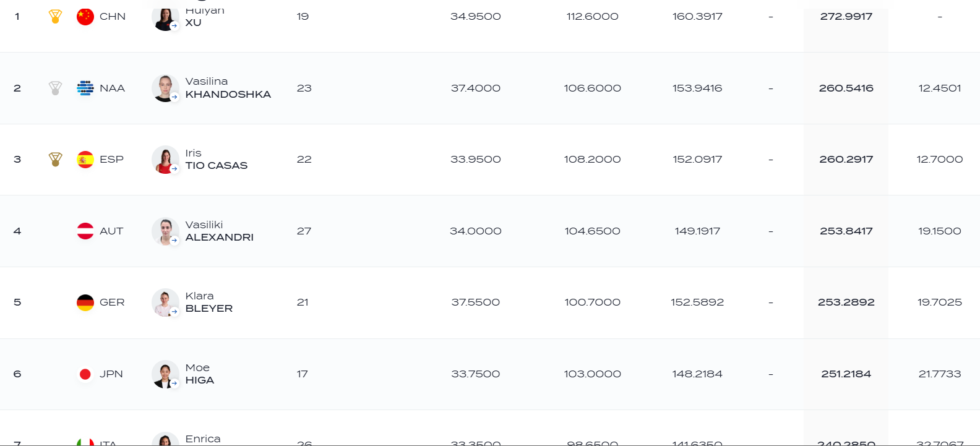Select the total score 260.5416 cell
Image resolution: width=980 pixels, height=446 pixels.
pyautogui.click(x=846, y=88)
